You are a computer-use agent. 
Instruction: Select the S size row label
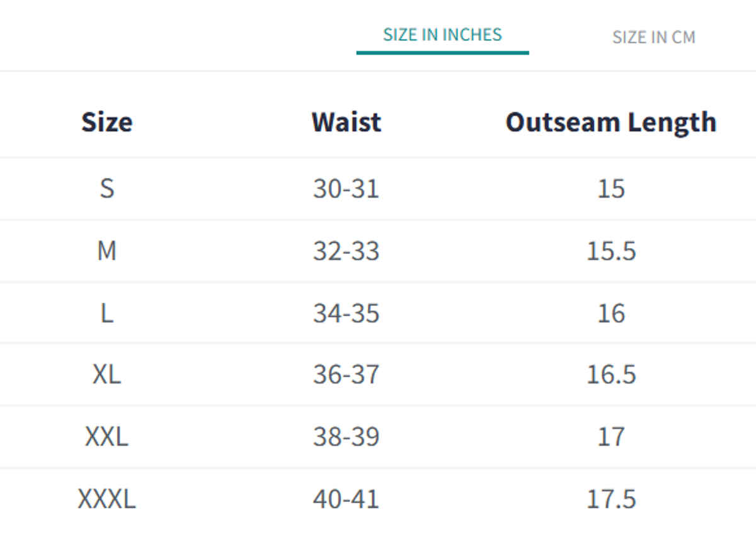point(106,188)
